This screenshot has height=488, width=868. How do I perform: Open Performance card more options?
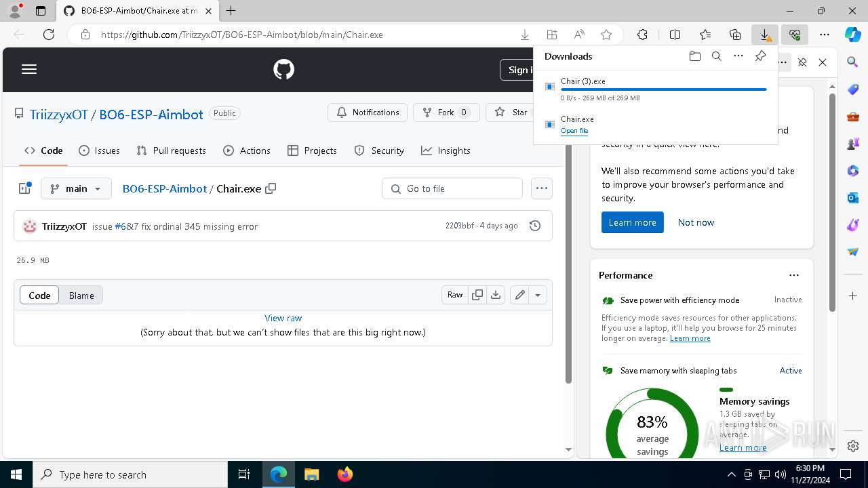click(794, 275)
